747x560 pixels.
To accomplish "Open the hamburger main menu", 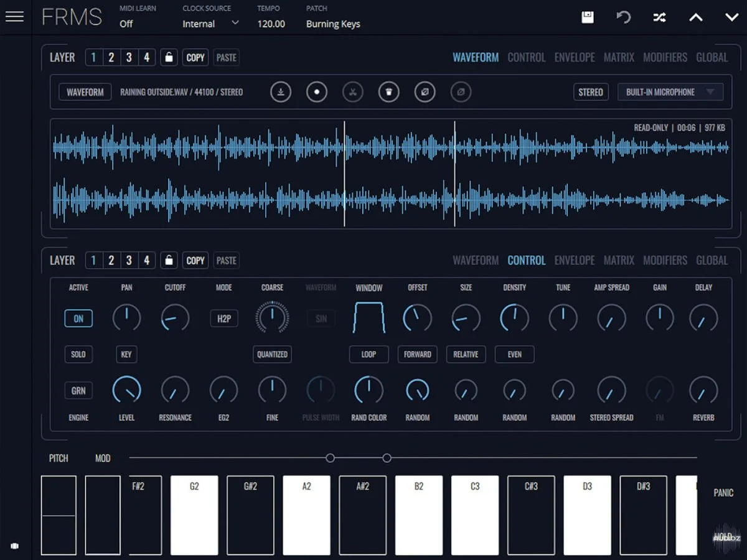I will point(14,17).
